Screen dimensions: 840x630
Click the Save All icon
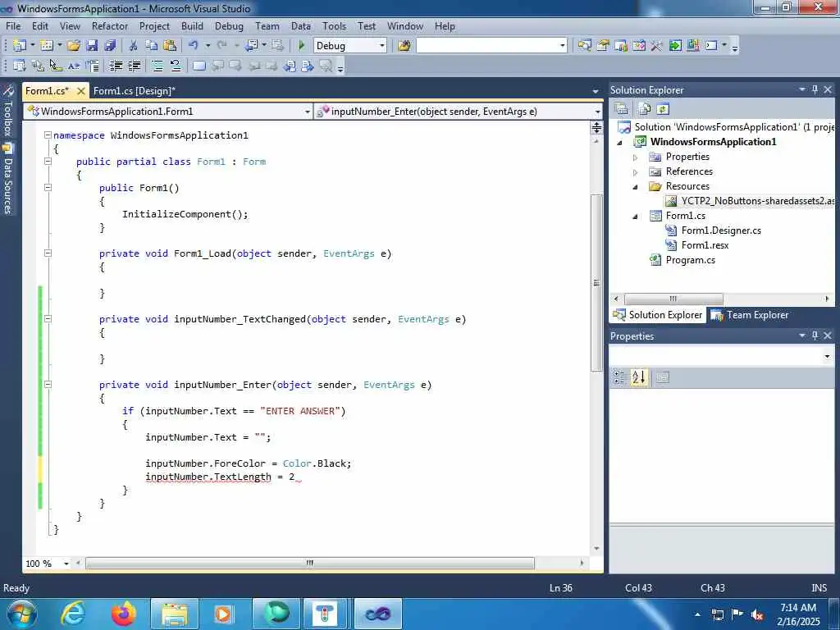coord(110,46)
